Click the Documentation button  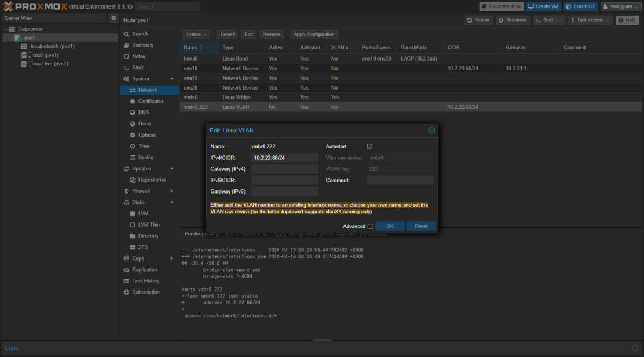pyautogui.click(x=501, y=6)
